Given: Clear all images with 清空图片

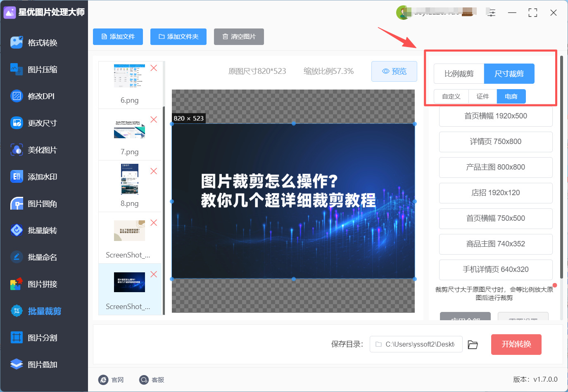Looking at the screenshot, I should (239, 37).
